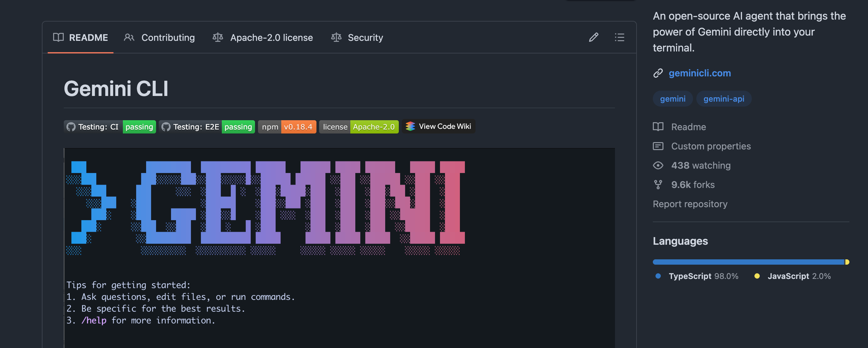Open the README outline list icon
The image size is (868, 348).
point(619,38)
